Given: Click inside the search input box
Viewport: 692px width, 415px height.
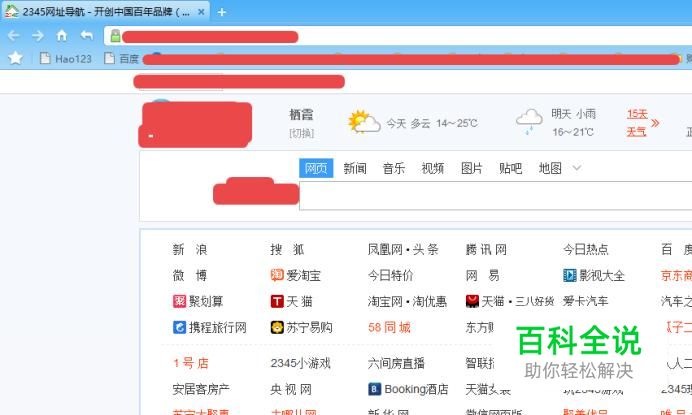Looking at the screenshot, I should (x=495, y=196).
